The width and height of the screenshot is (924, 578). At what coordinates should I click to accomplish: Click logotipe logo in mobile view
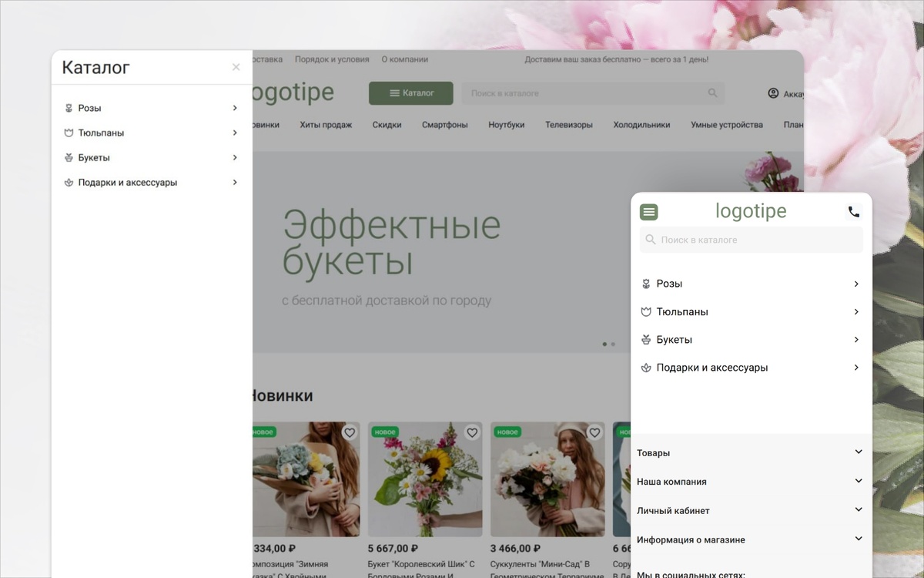click(x=751, y=210)
